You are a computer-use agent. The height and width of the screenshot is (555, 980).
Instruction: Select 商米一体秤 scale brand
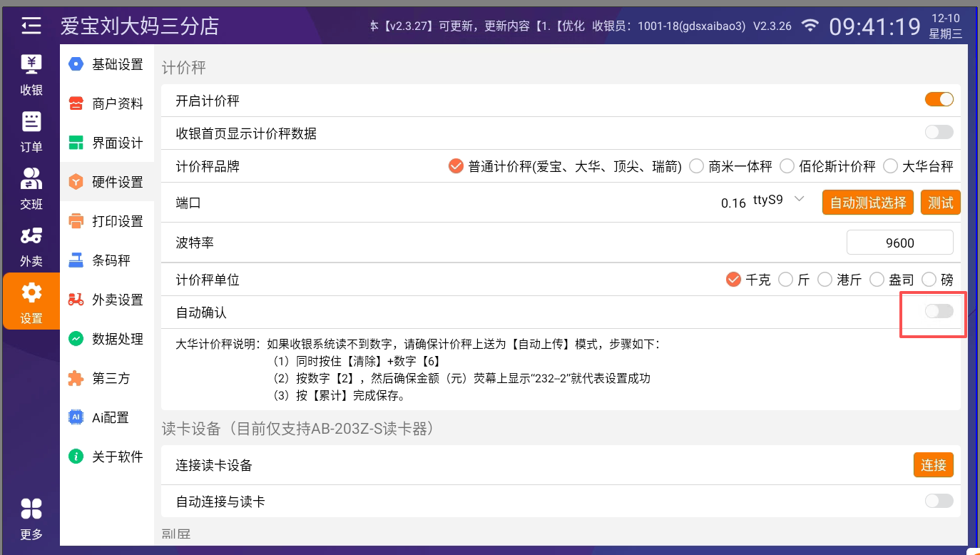[x=732, y=166]
